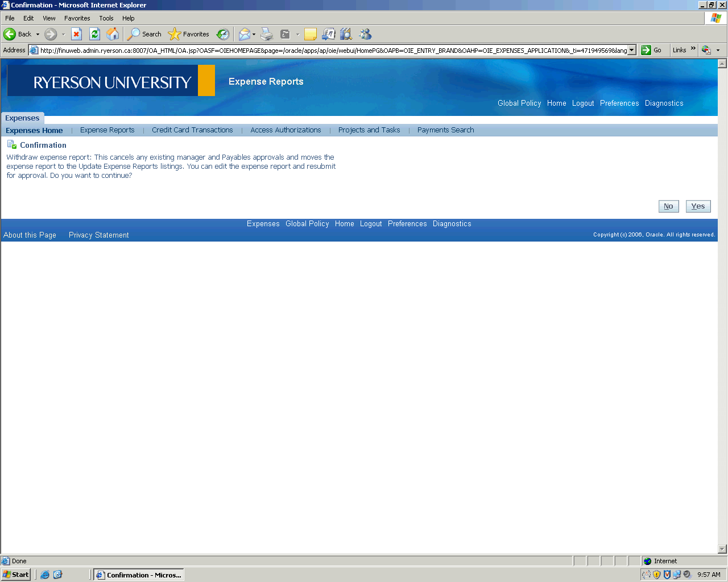The image size is (728, 582).
Task: Open the Favorites star button
Action: point(189,34)
